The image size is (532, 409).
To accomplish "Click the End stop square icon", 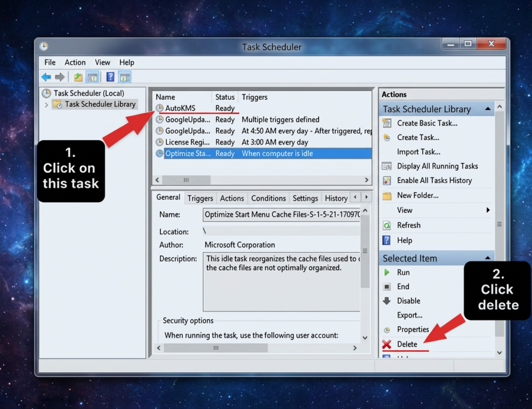I will click(x=387, y=287).
